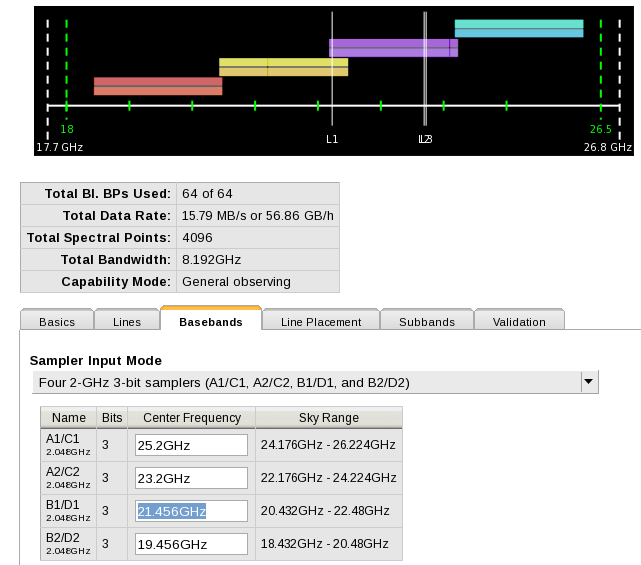641x565 pixels.
Task: Click the Four 2-GHz 3-bit samplers combo box
Action: 305,382
